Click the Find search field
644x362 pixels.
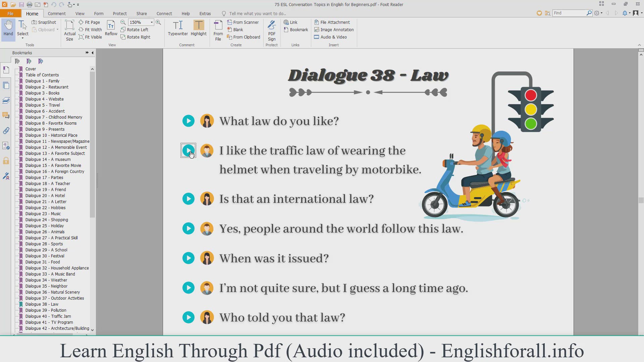[x=569, y=13]
